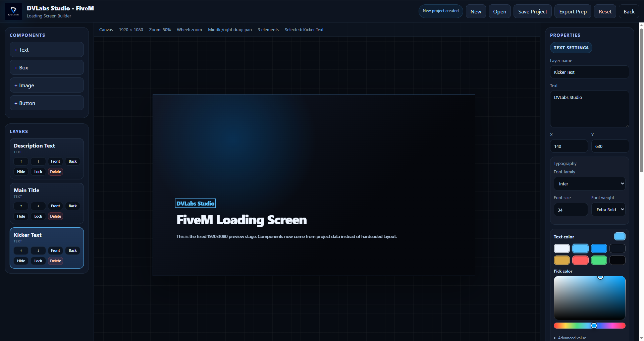Click the Y position field
Viewport: 644px width, 341px height.
[x=610, y=146]
